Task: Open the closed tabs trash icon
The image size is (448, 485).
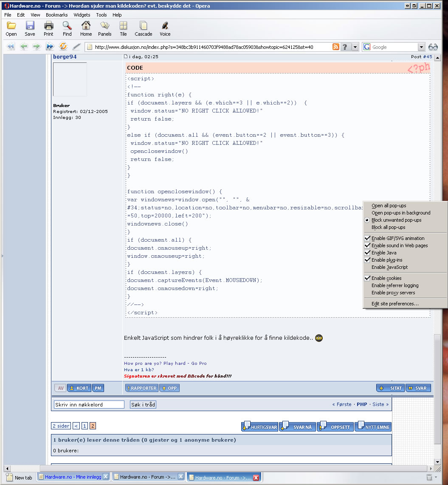Action: (x=429, y=477)
